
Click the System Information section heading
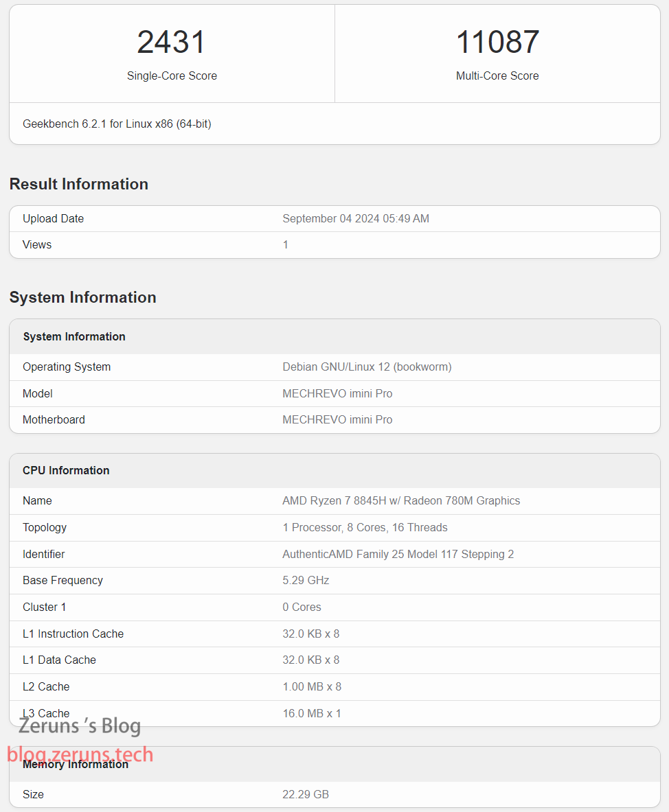pos(82,297)
